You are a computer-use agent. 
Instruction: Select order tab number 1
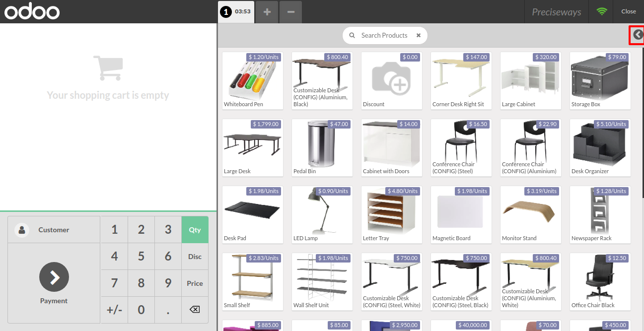236,11
